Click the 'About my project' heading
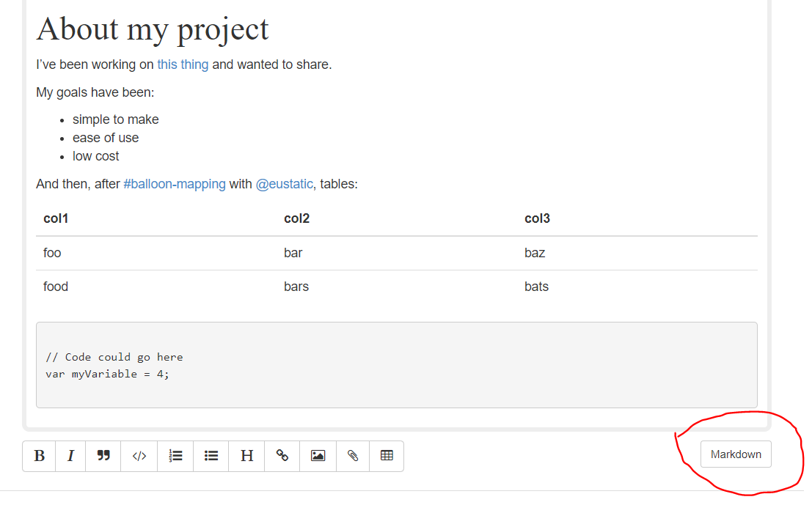 [x=152, y=29]
